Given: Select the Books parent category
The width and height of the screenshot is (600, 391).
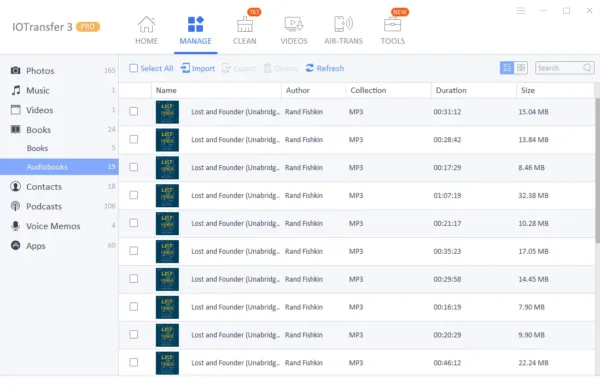Looking at the screenshot, I should pos(59,130).
